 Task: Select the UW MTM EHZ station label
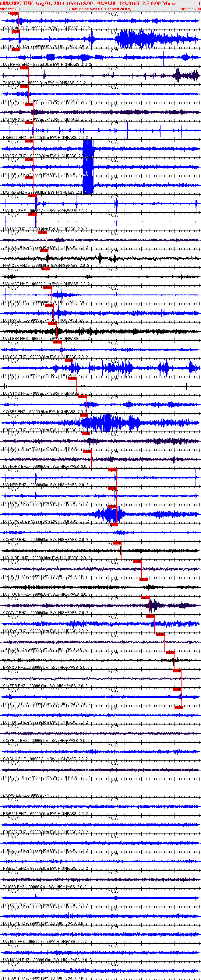(x=46, y=503)
